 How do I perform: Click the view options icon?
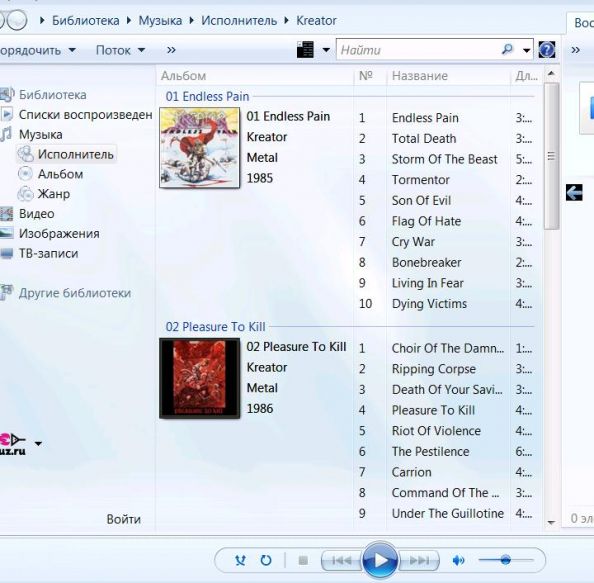305,50
